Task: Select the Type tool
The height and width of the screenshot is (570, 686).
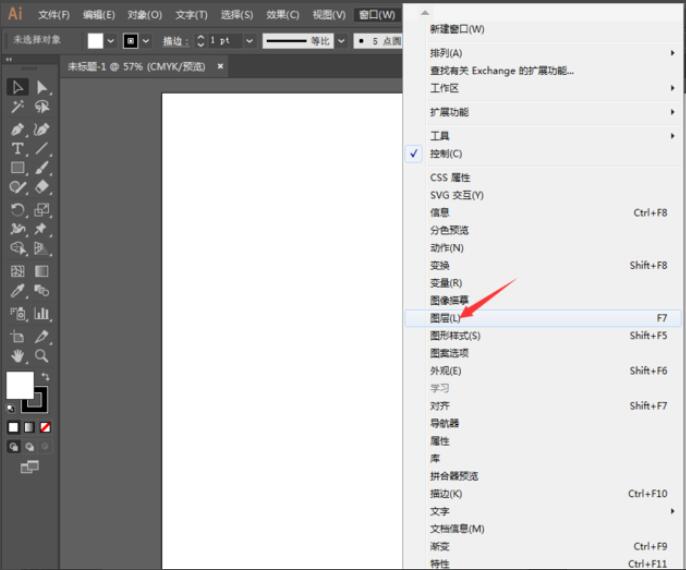Action: pos(18,148)
